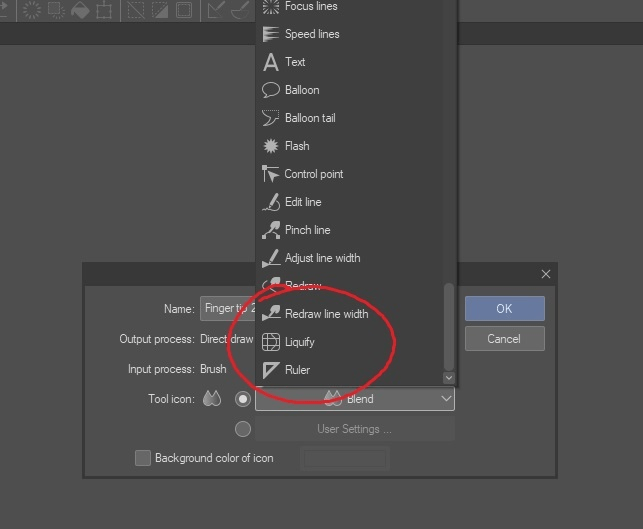Click the fill bucket toolbar icon
The height and width of the screenshot is (529, 643).
pos(80,10)
